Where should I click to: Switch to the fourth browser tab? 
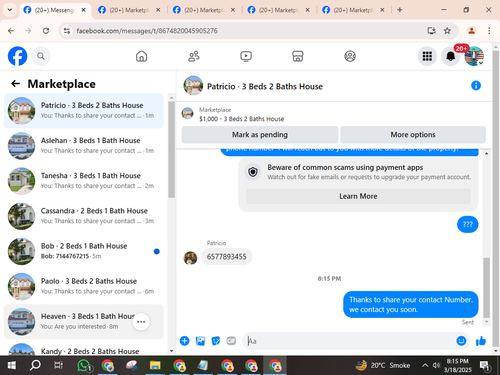278,10
